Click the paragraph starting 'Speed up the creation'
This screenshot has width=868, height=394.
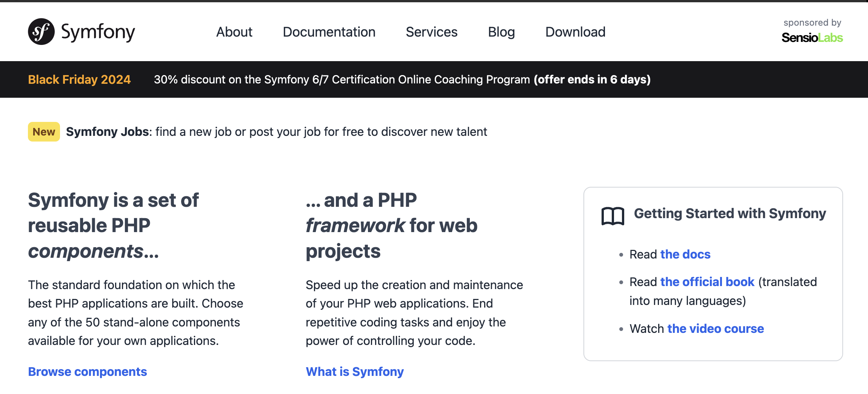pyautogui.click(x=414, y=313)
